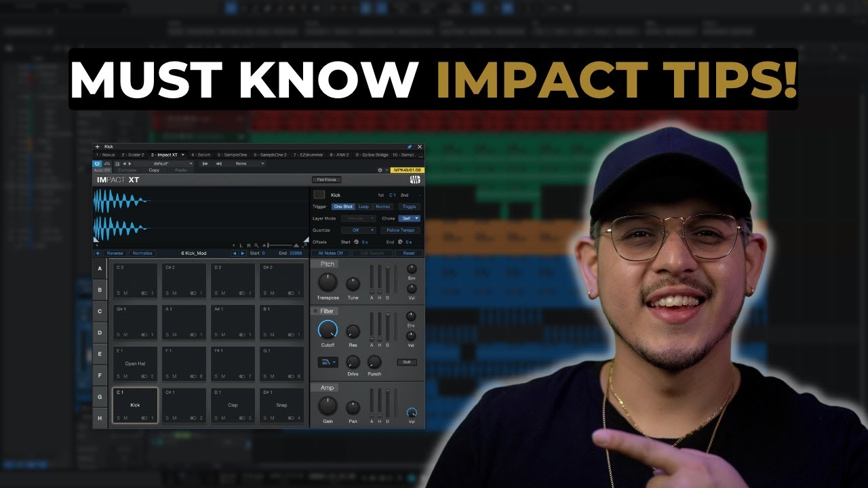
Task: Click the Pitch Env knob
Action: 412,269
